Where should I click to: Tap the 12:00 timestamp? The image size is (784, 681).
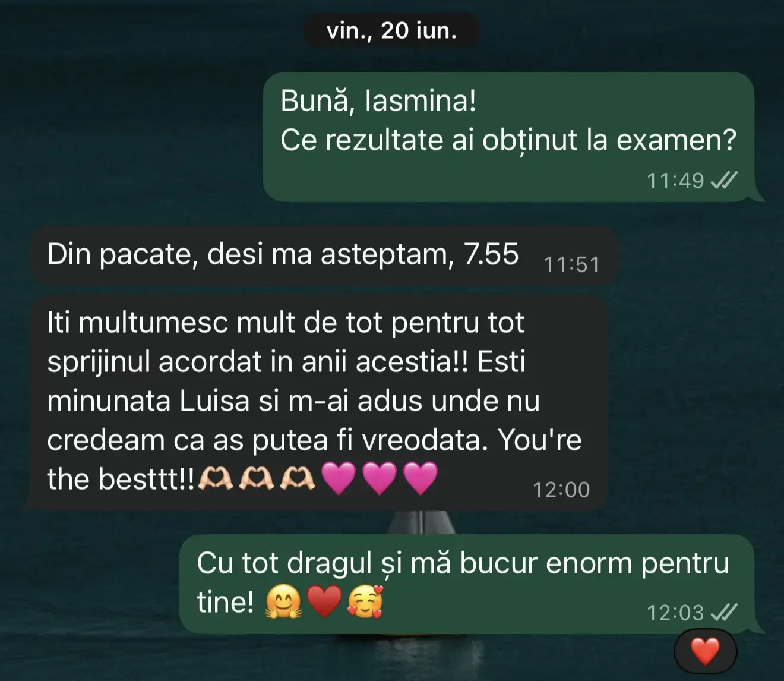(x=561, y=490)
